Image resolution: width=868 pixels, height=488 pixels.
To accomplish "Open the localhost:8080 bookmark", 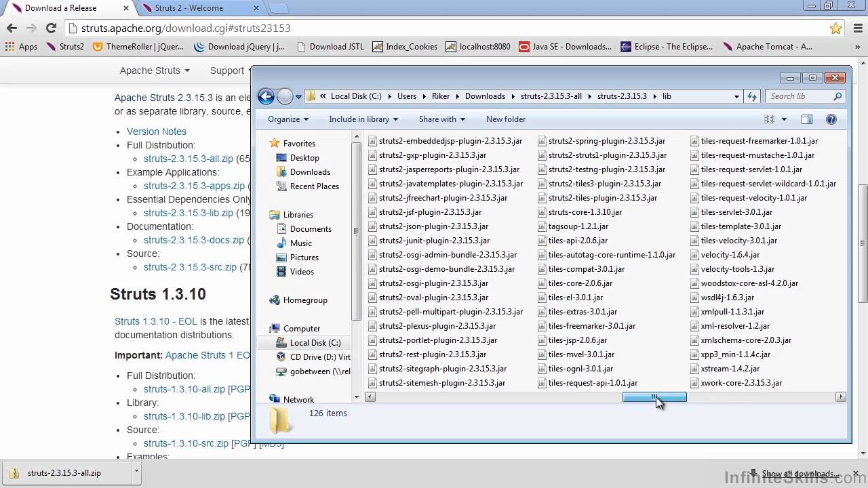I will pyautogui.click(x=478, y=47).
